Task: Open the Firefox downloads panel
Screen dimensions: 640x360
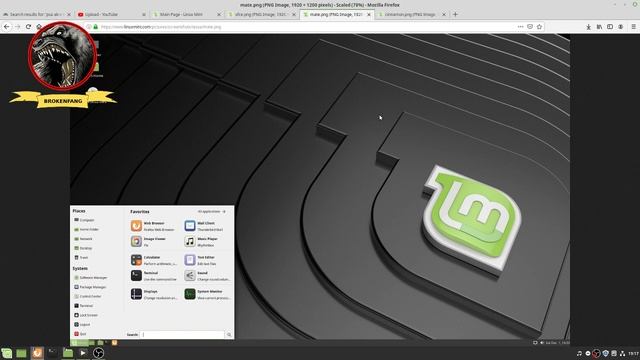Action: pyautogui.click(x=589, y=27)
